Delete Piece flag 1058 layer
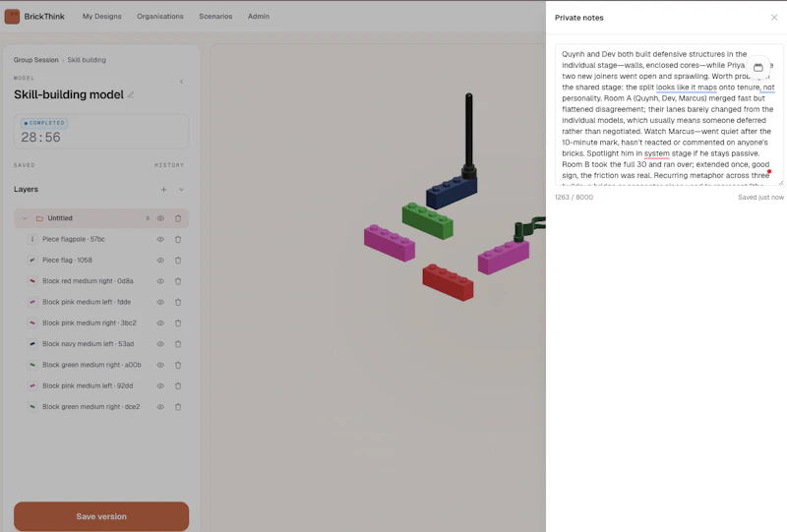Screen dimensions: 787x532 [178, 261]
